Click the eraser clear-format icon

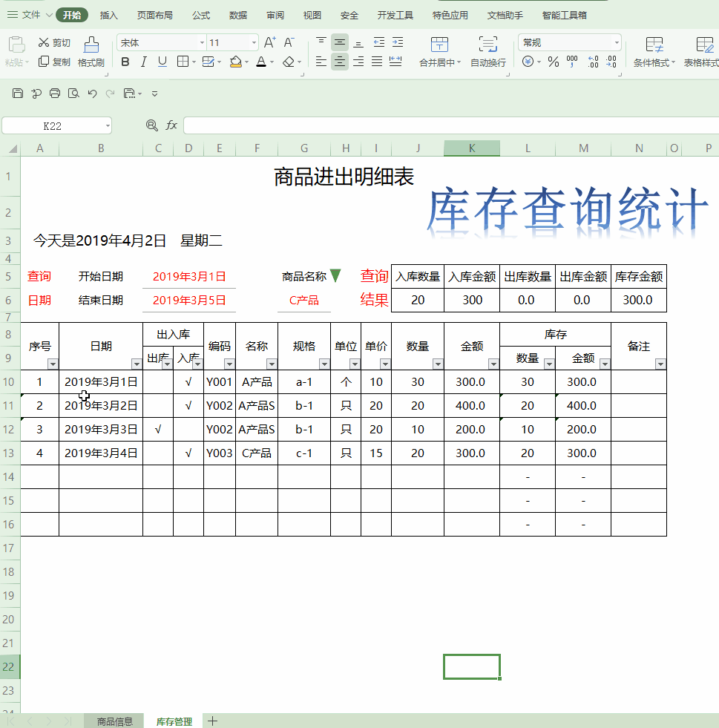[289, 62]
